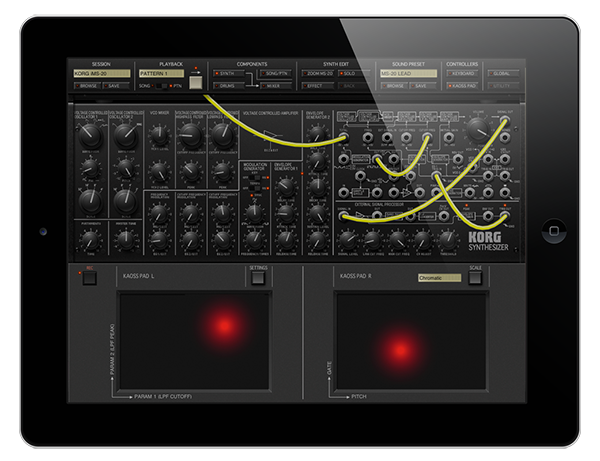The width and height of the screenshot is (600, 461).
Task: Click the TRIG OUT patch jack
Action: pos(505,217)
